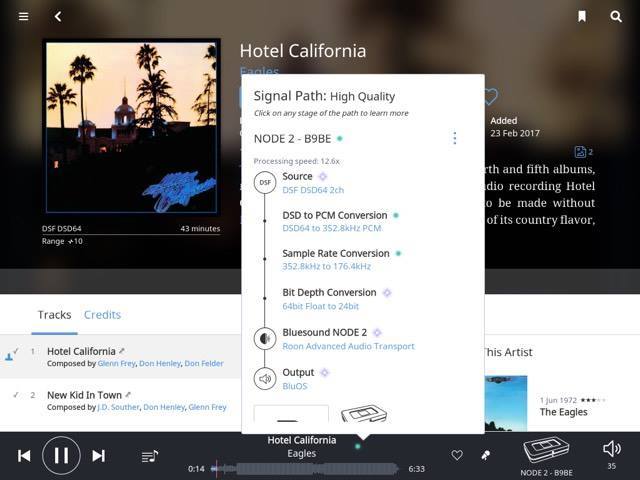This screenshot has width=640, height=480.
Task: Click green dot beside DSD to PCM Conversion
Action: 396,215
